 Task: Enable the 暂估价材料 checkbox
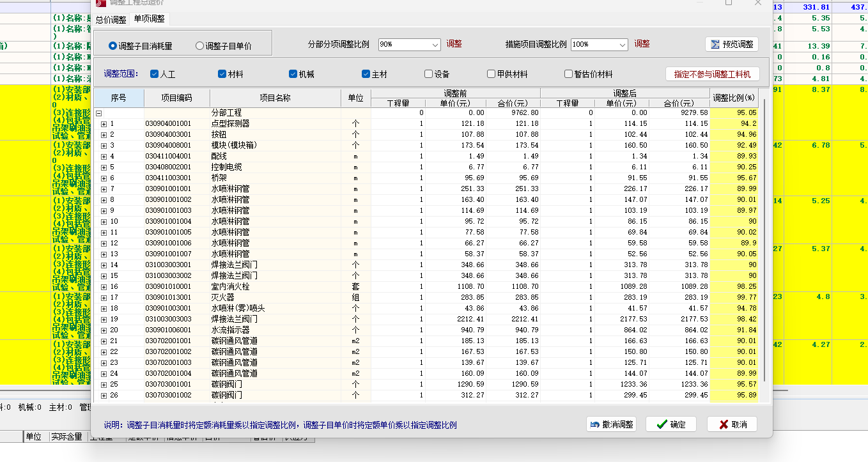click(x=568, y=74)
